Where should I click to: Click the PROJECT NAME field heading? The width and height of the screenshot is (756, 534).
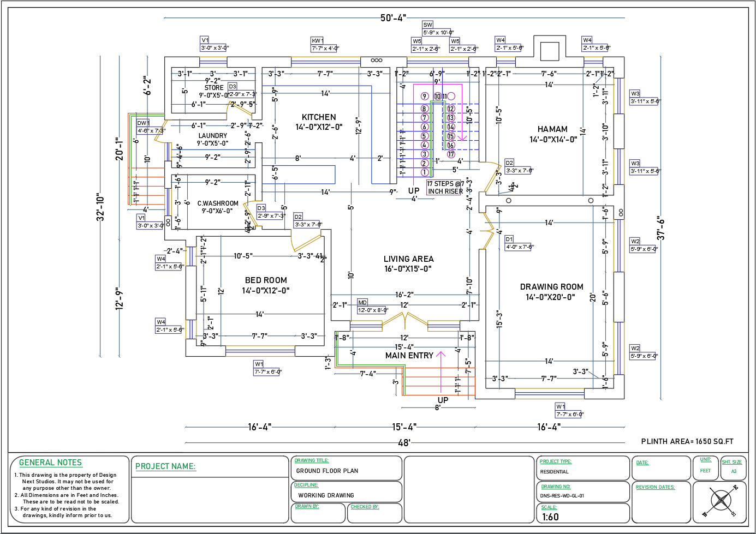pos(165,466)
